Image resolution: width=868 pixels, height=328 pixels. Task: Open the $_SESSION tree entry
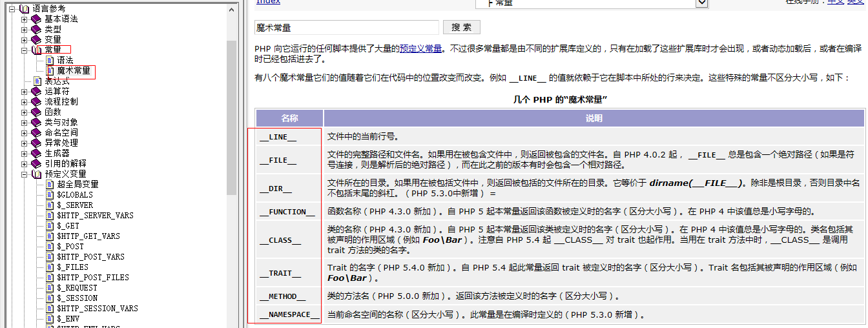tap(77, 298)
